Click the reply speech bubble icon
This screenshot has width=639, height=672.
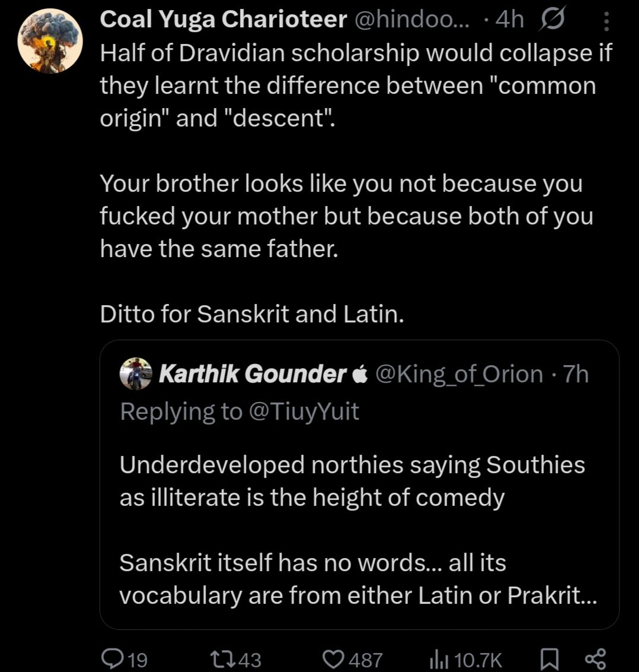pyautogui.click(x=112, y=659)
